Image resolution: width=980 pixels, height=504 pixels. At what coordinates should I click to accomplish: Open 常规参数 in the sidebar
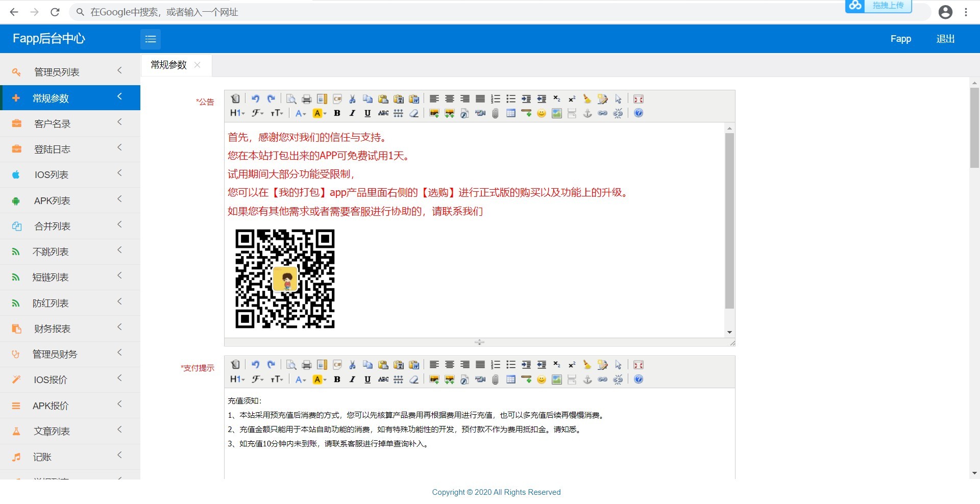click(x=70, y=98)
